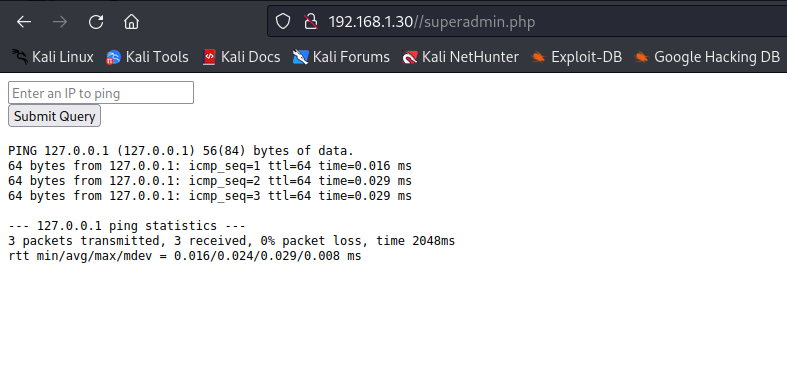Open the Kali Tools bookmark
The image size is (787, 377).
coord(147,57)
